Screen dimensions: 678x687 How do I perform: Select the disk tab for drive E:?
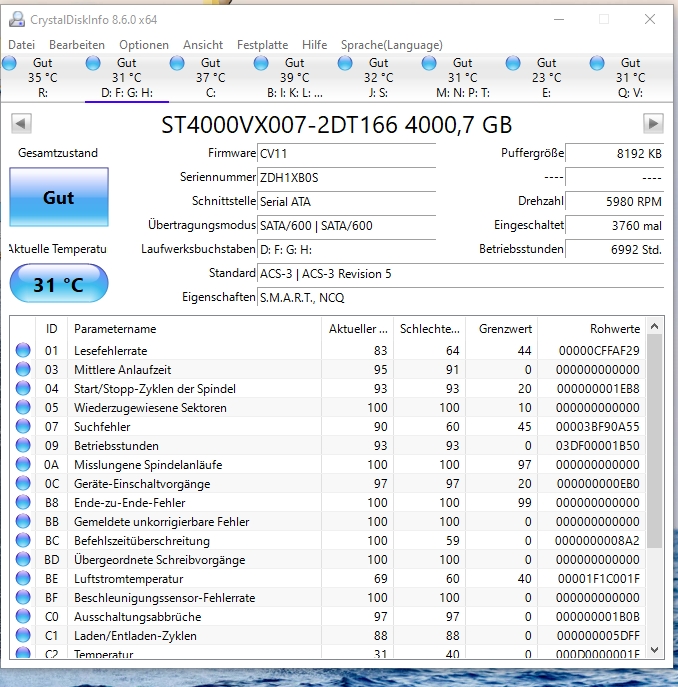click(546, 78)
